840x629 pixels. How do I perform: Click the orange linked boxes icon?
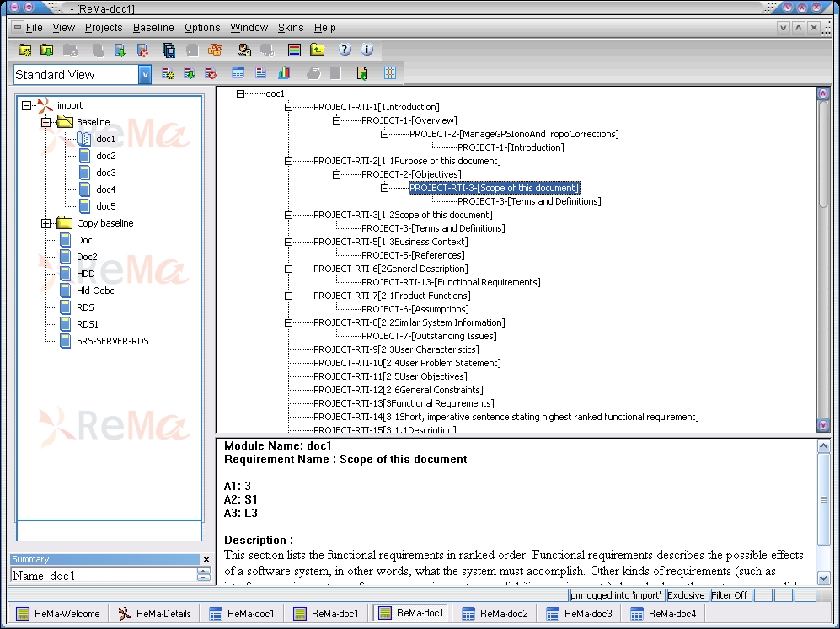pyautogui.click(x=216, y=51)
